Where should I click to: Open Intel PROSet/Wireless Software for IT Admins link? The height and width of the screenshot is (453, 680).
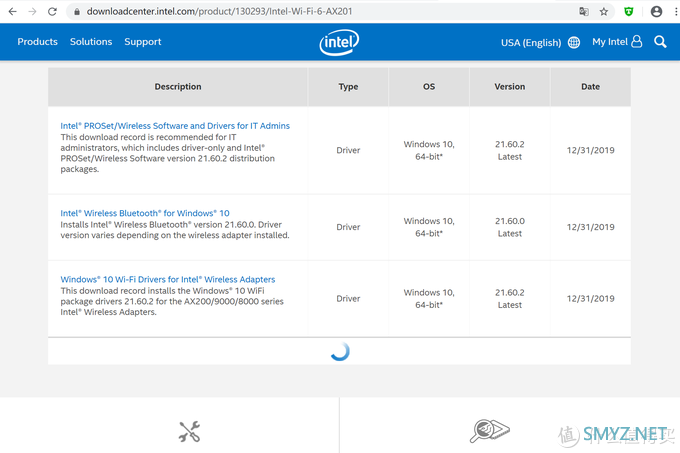click(175, 126)
